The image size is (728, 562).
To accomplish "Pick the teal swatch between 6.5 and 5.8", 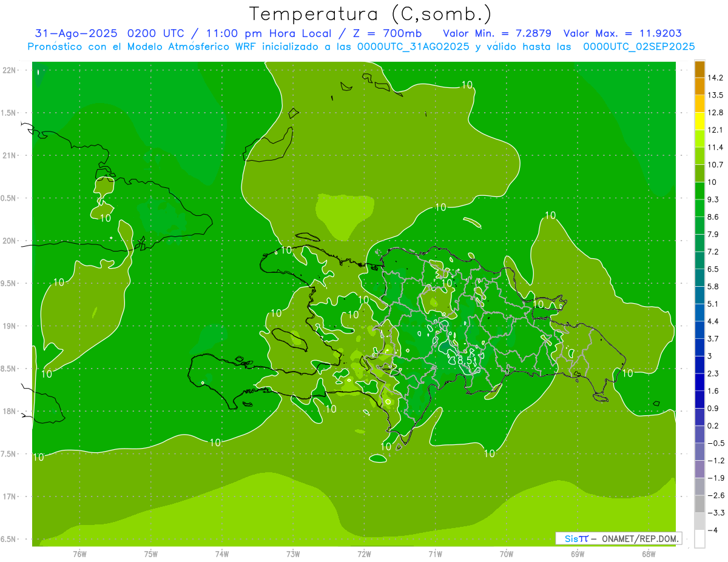I will (x=699, y=278).
